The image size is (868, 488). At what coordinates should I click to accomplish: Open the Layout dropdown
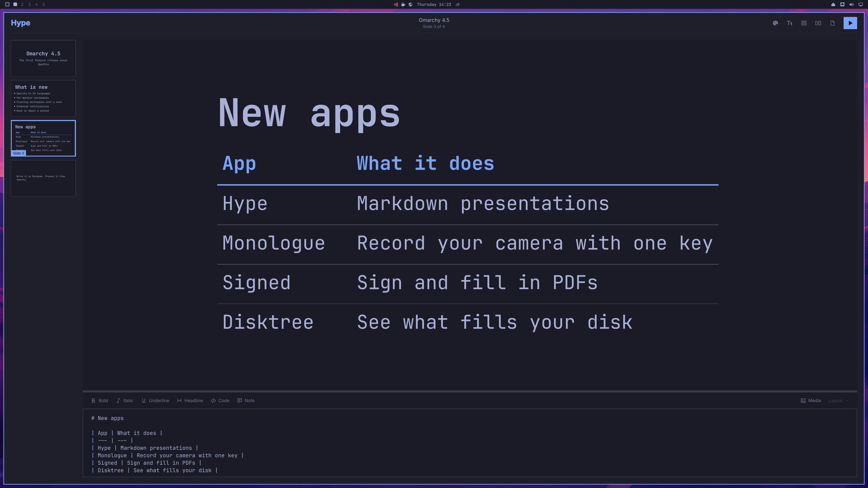(x=839, y=401)
